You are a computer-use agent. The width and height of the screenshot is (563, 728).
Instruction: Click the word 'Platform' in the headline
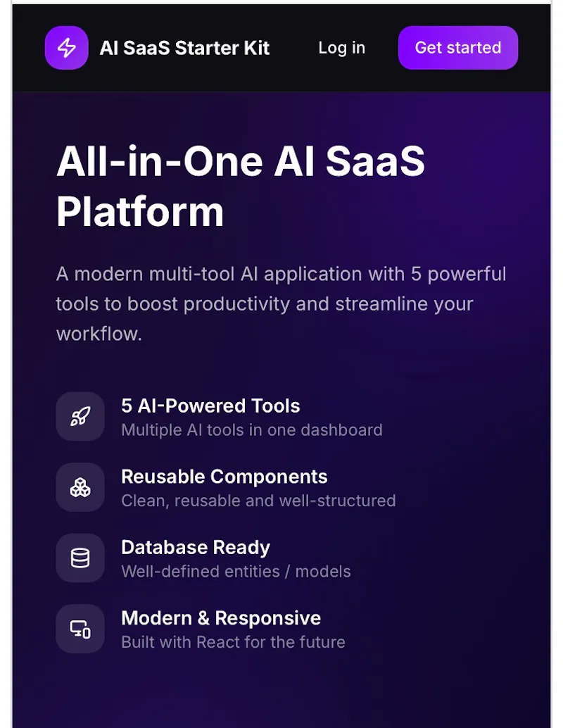(x=140, y=212)
